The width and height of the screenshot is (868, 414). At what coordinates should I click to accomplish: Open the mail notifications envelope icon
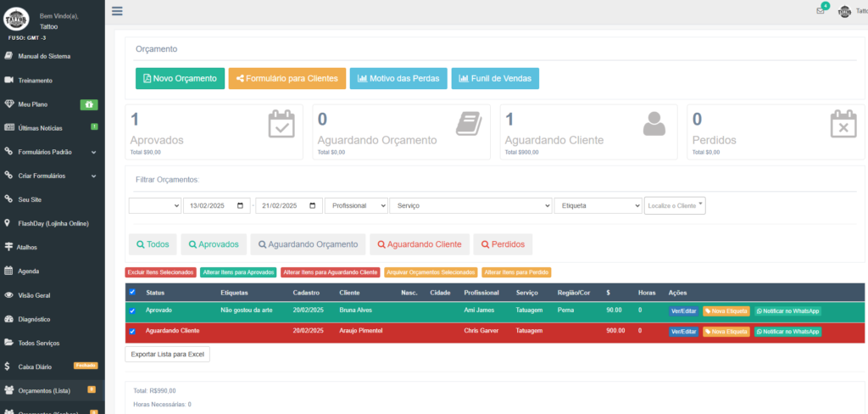821,10
